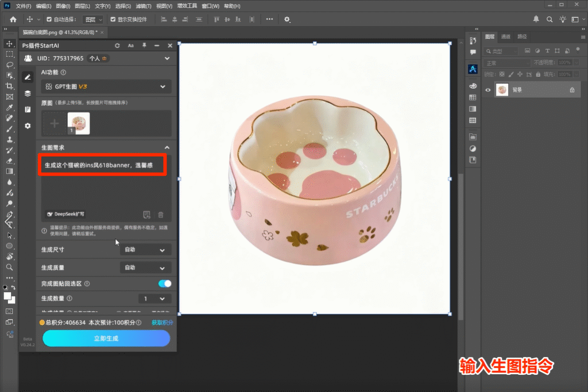Open the three-dots more align options
Viewport: 588px width, 392px height.
(x=269, y=19)
